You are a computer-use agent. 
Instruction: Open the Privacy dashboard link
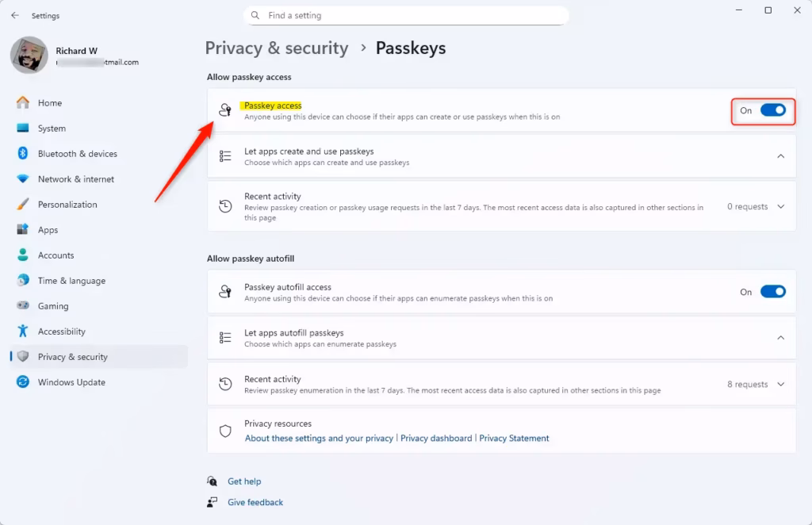coord(435,437)
